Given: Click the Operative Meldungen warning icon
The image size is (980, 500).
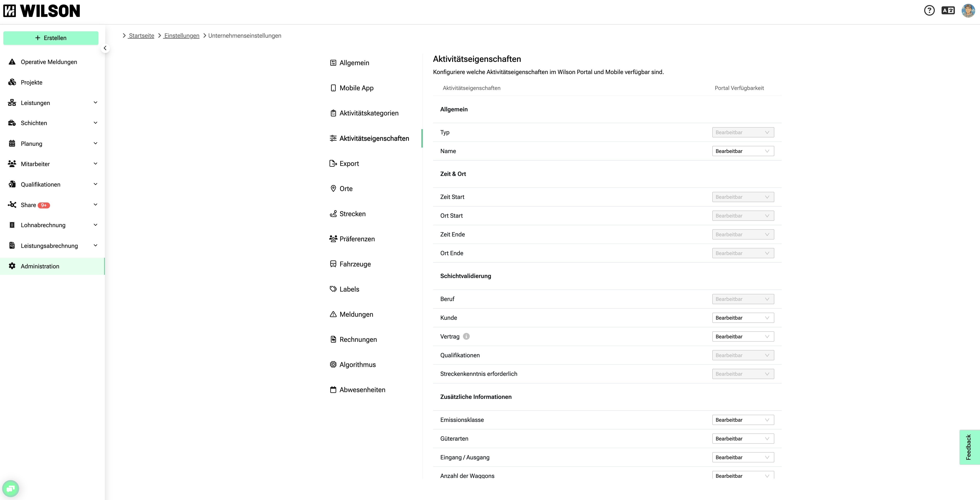Looking at the screenshot, I should click(12, 62).
